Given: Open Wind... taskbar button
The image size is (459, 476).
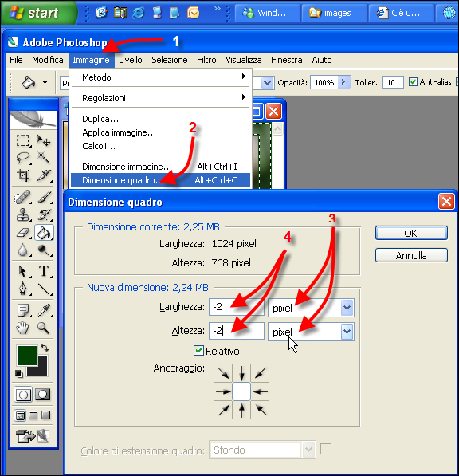Looking at the screenshot, I should (267, 13).
